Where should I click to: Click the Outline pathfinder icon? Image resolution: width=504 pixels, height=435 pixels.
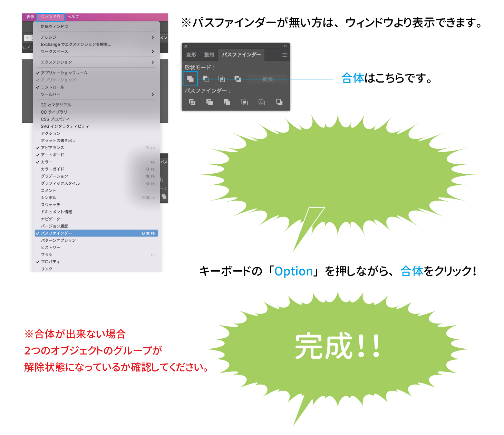[262, 102]
